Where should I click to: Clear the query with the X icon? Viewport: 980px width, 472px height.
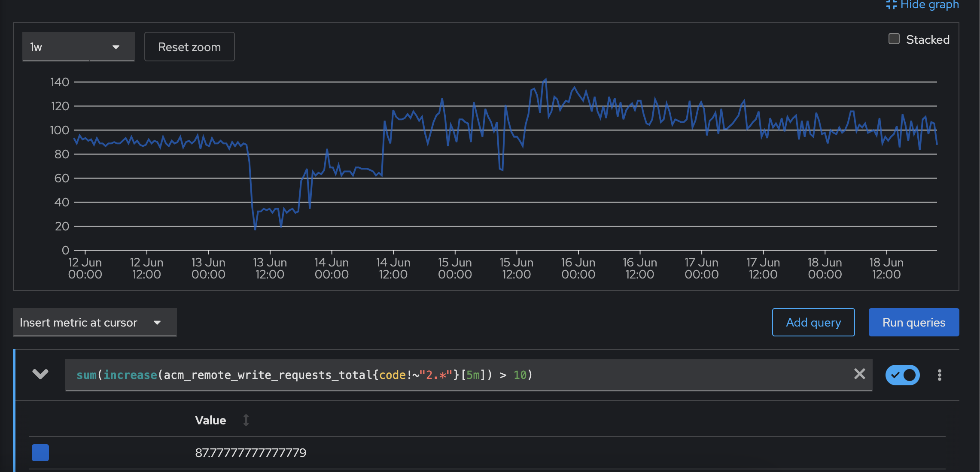tap(859, 374)
